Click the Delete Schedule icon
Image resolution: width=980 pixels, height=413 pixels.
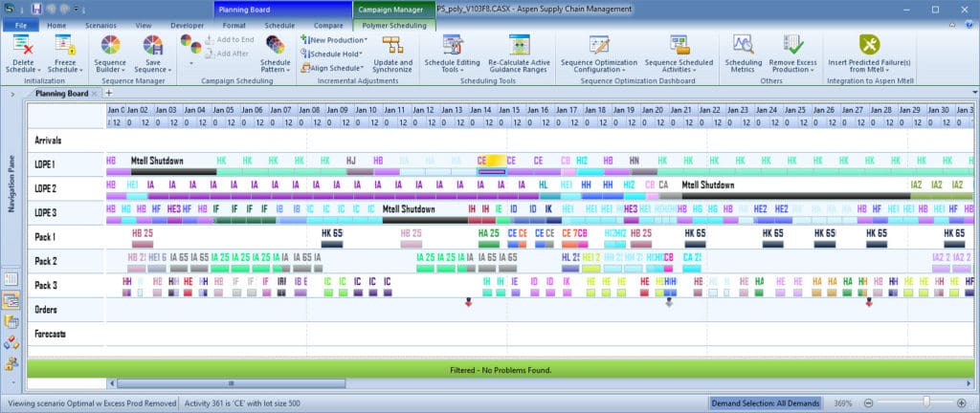(x=23, y=45)
